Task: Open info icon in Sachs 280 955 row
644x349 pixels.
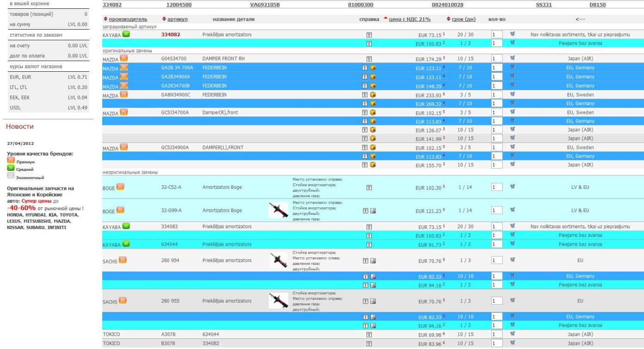Action: click(365, 301)
